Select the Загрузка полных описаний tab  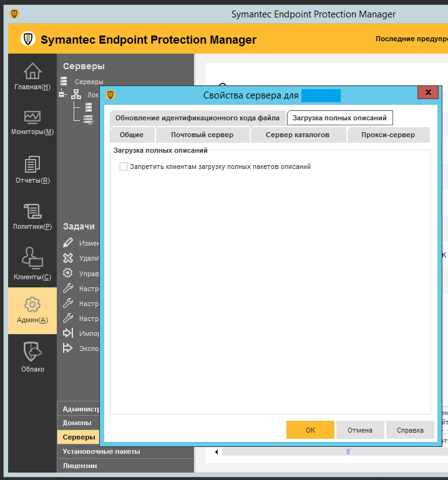(339, 118)
